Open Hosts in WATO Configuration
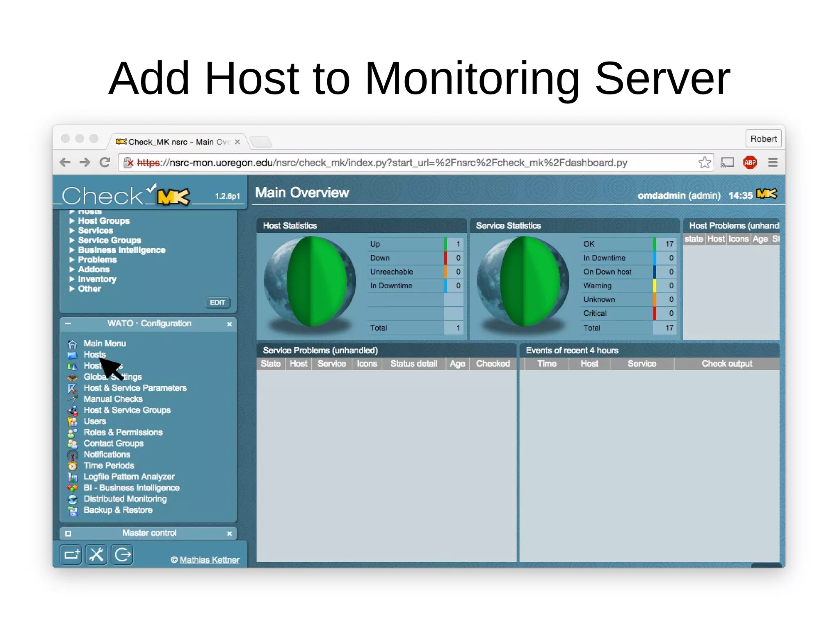 pyautogui.click(x=95, y=355)
